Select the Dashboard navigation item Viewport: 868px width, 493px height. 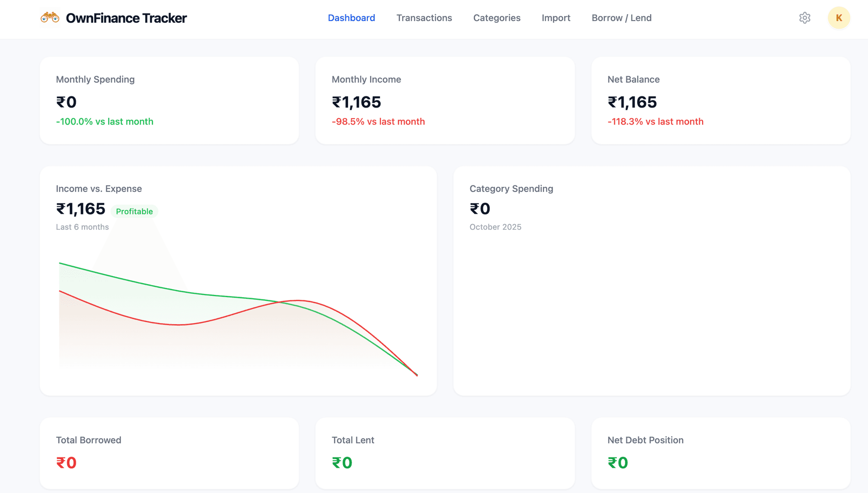point(351,18)
